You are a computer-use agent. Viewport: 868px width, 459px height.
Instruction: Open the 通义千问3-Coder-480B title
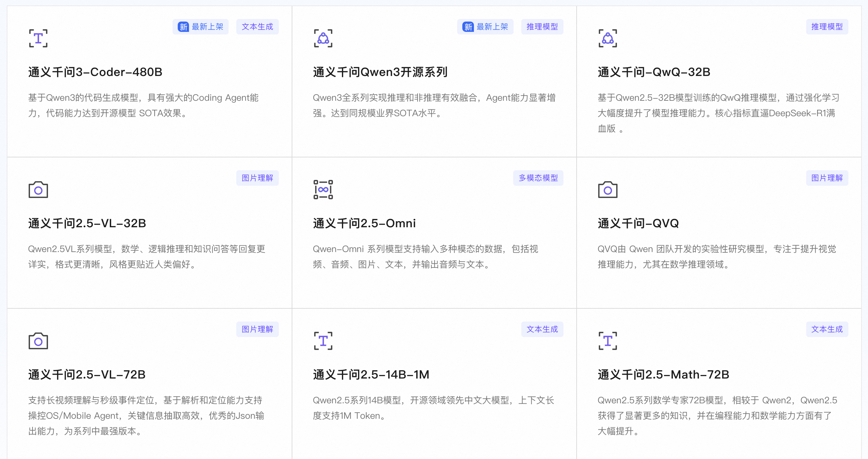[95, 72]
